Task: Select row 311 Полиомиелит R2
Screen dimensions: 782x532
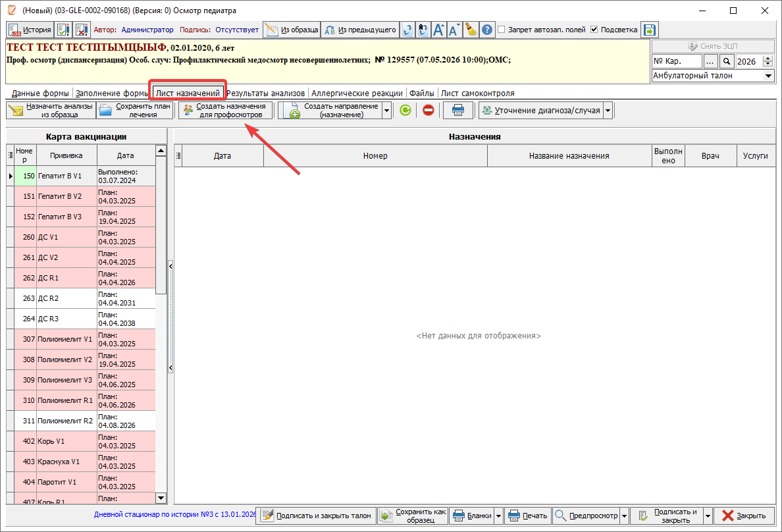Action: 81,421
